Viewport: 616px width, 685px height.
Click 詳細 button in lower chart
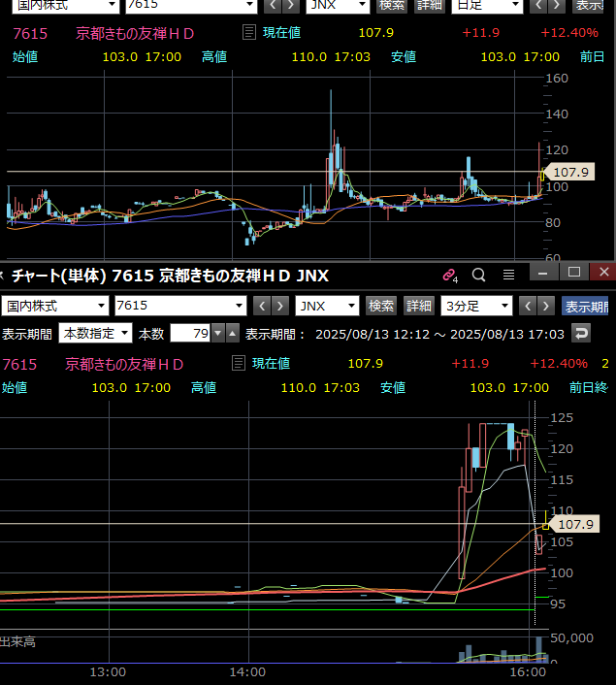point(418,307)
